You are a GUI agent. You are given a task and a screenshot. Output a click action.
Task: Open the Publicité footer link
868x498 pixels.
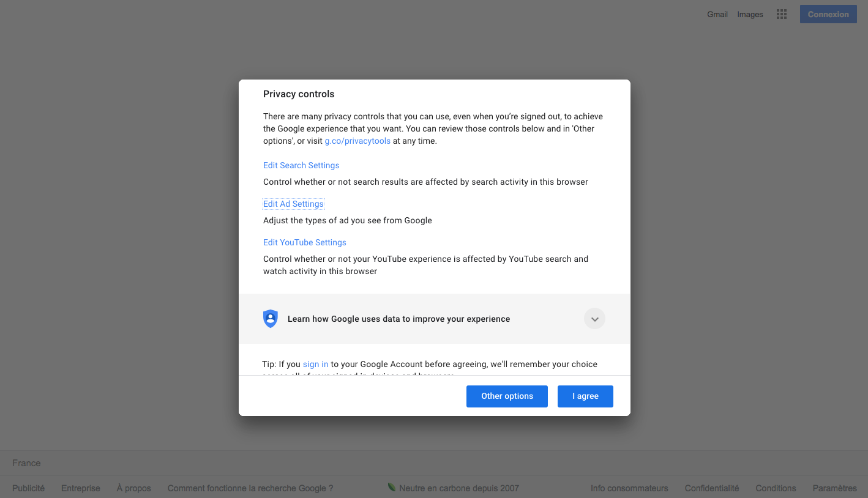pos(29,488)
